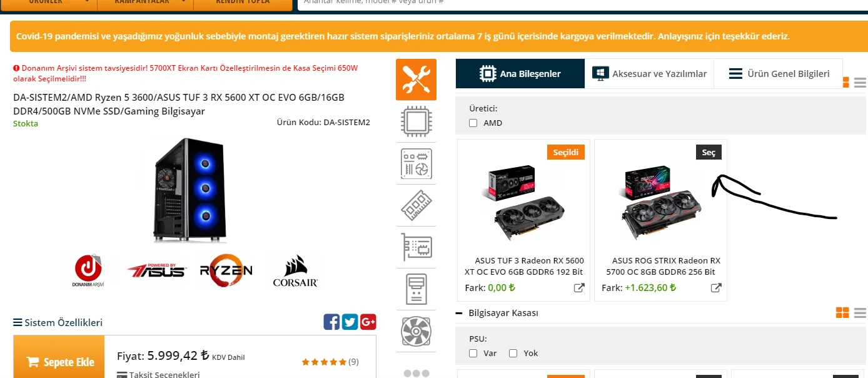868x378 pixels.
Task: Open the wrench and screwdriver customization icon
Action: pos(416,79)
